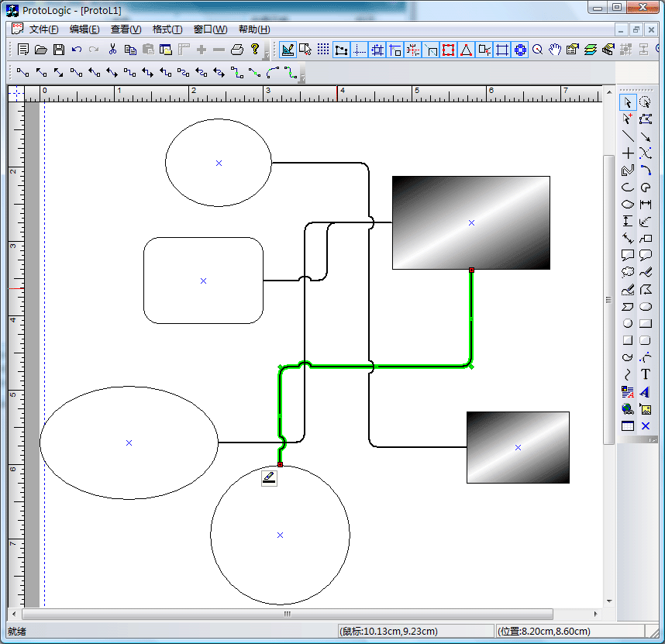The image size is (665, 644).
Task: Click the magnifier Zoom tool icon
Action: pyautogui.click(x=537, y=50)
